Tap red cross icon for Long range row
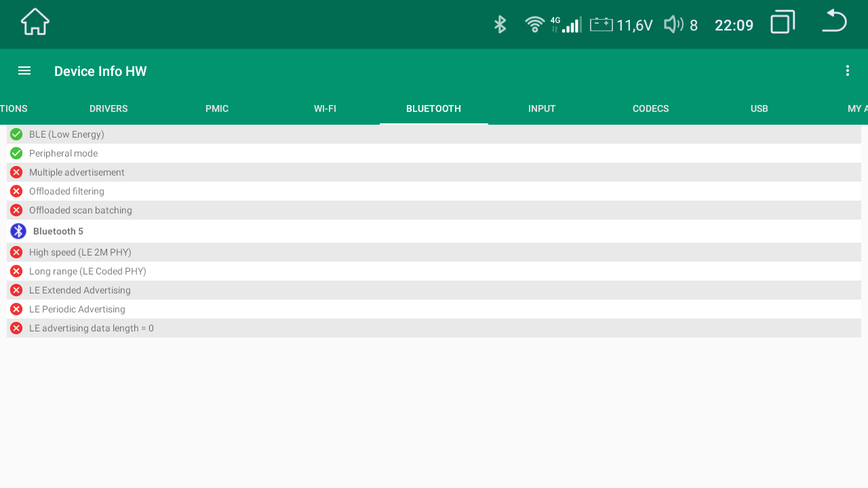The image size is (868, 488). click(x=16, y=271)
